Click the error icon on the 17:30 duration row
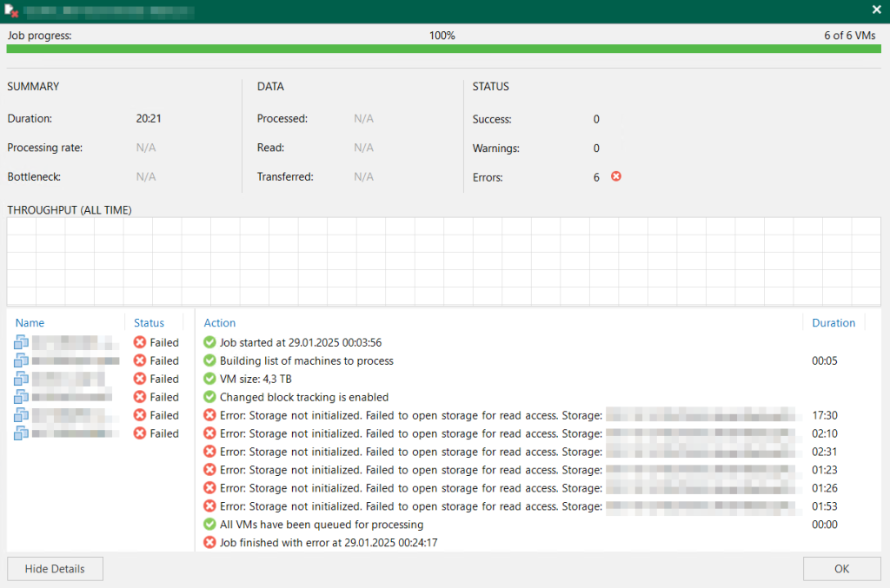890x588 pixels. tap(209, 415)
